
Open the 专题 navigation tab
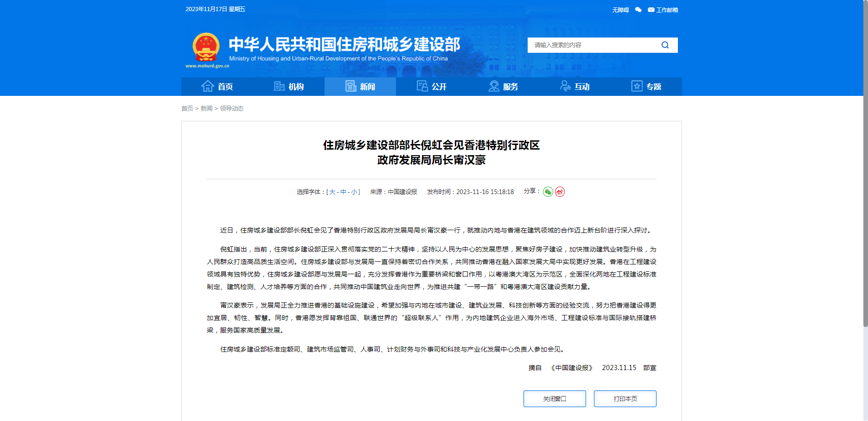[646, 87]
